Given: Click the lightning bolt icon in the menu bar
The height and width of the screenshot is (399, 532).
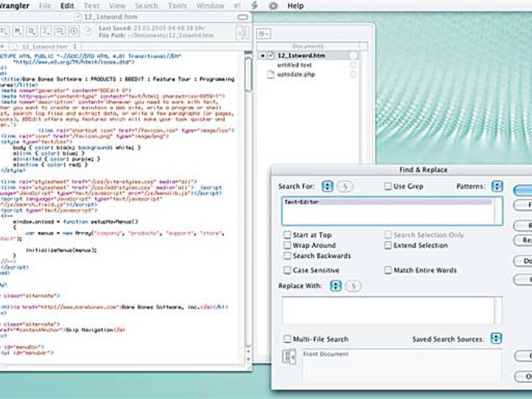Looking at the screenshot, I should (255, 6).
